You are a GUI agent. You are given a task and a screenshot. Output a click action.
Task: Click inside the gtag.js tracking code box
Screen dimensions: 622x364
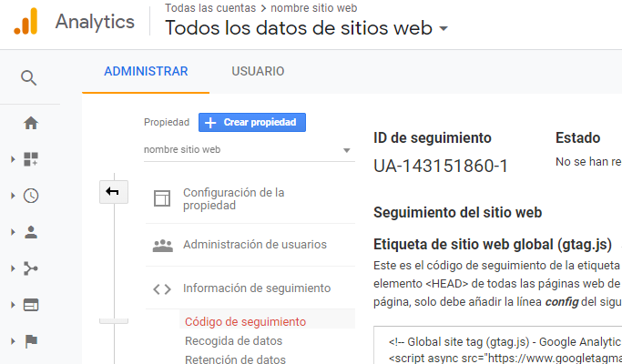click(x=497, y=345)
